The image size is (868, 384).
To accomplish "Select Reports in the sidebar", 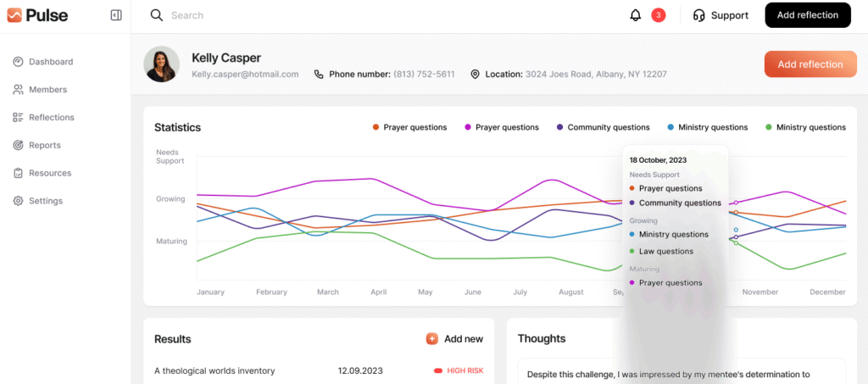I will pyautogui.click(x=44, y=145).
